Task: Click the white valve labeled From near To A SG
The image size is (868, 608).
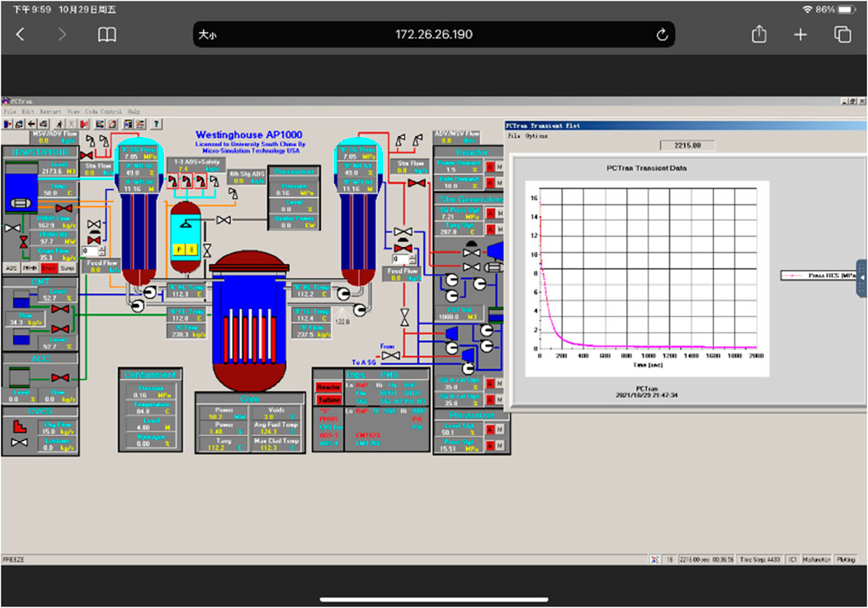Action: 391,355
